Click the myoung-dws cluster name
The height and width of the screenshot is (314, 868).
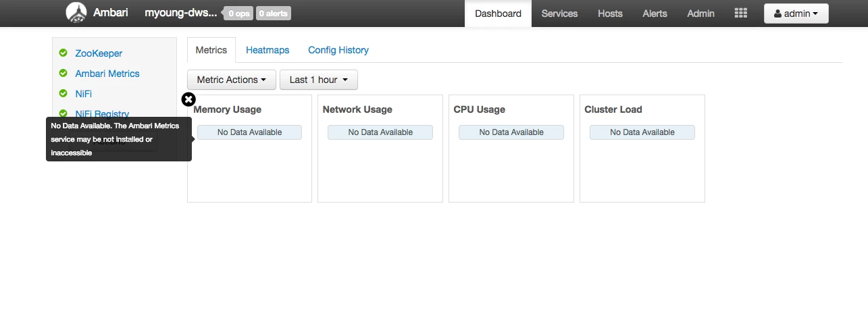pos(181,13)
